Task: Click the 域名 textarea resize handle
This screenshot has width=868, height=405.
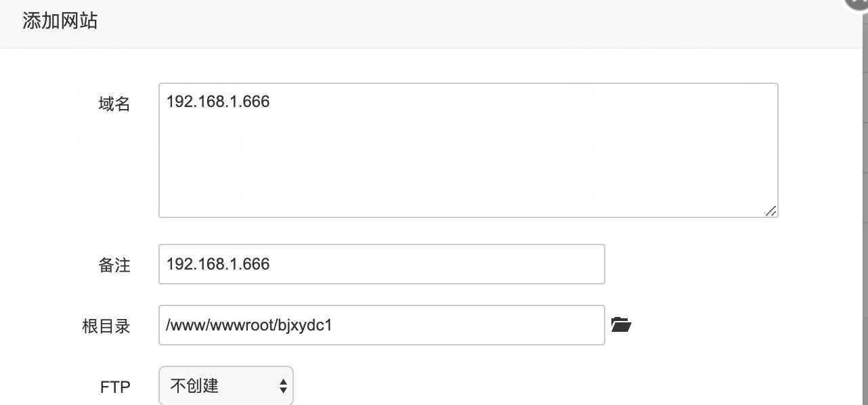Action: (771, 211)
